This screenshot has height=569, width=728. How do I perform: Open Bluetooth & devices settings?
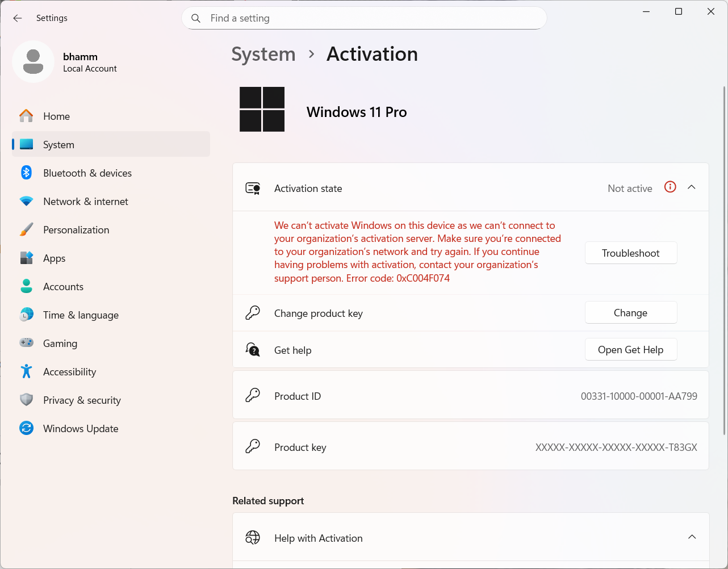pyautogui.click(x=111, y=173)
